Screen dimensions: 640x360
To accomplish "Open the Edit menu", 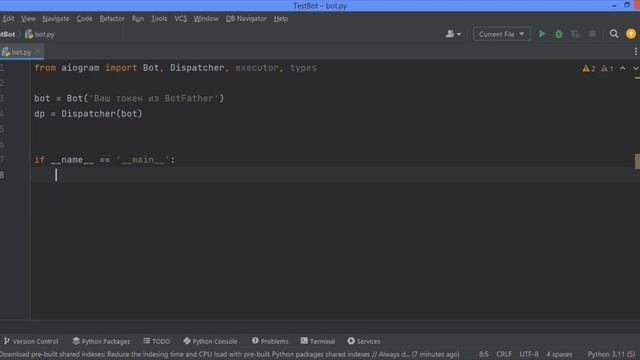I will click(x=8, y=19).
